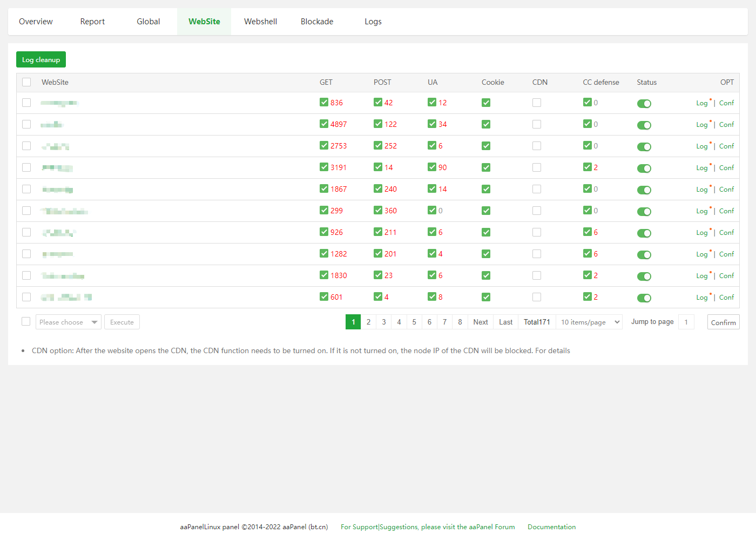Image resolution: width=756 pixels, height=540 pixels.
Task: Open Conf for the 4897 GET row
Action: coord(726,125)
